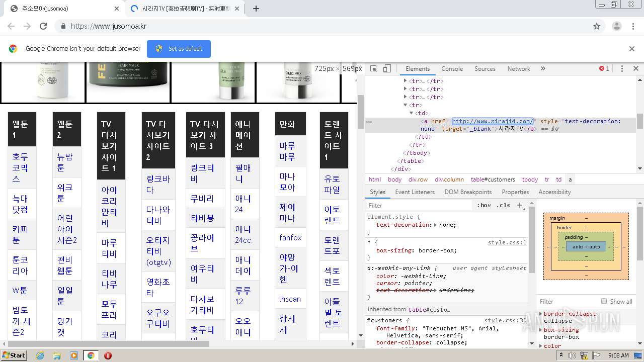The width and height of the screenshot is (644, 362).
Task: Bookmark this page with the star icon
Action: (597, 26)
